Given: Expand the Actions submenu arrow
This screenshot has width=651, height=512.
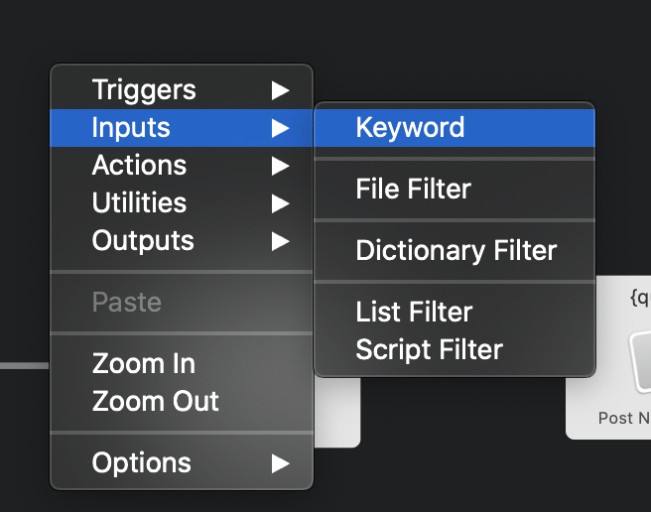Looking at the screenshot, I should [280, 166].
